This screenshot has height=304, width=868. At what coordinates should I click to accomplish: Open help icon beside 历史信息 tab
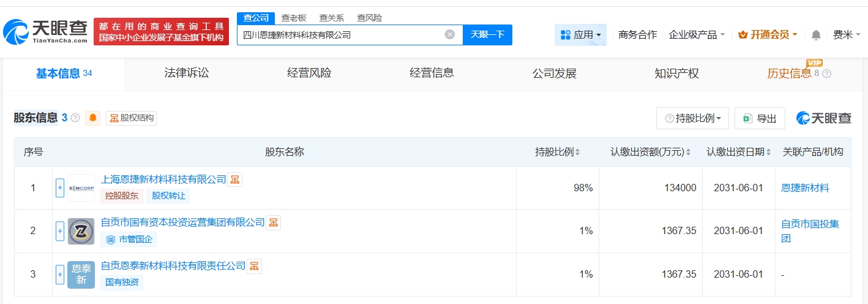pos(827,74)
